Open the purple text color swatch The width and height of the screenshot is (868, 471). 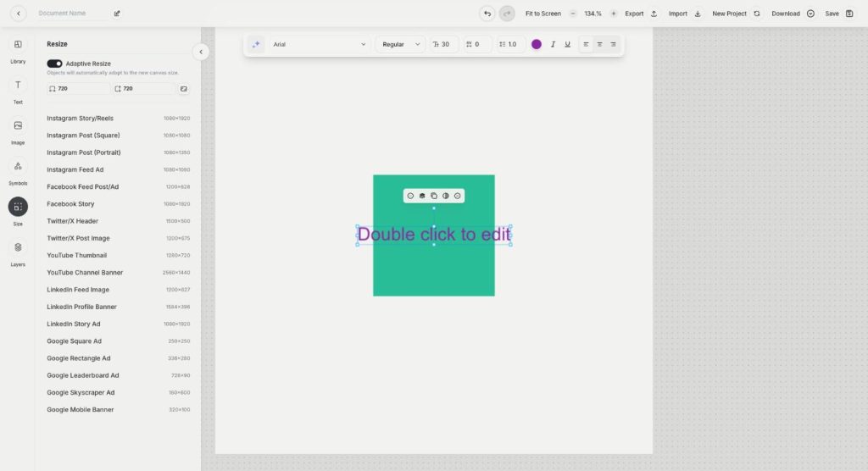coord(537,44)
